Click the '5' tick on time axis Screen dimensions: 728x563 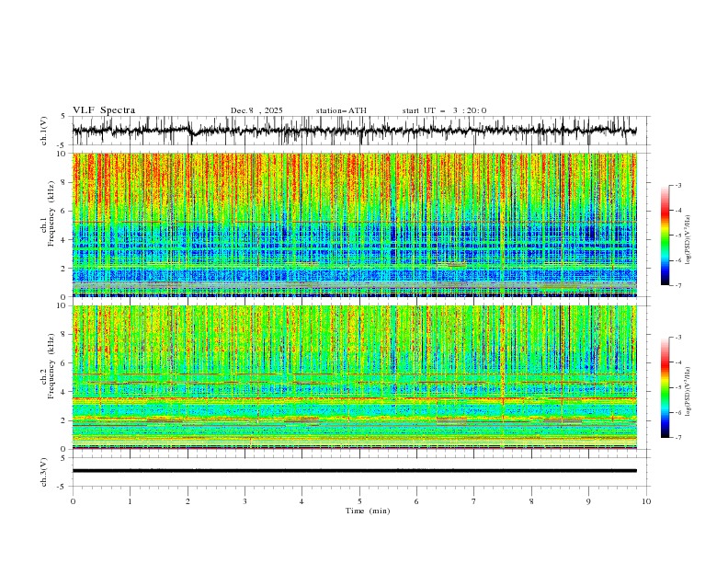[359, 501]
